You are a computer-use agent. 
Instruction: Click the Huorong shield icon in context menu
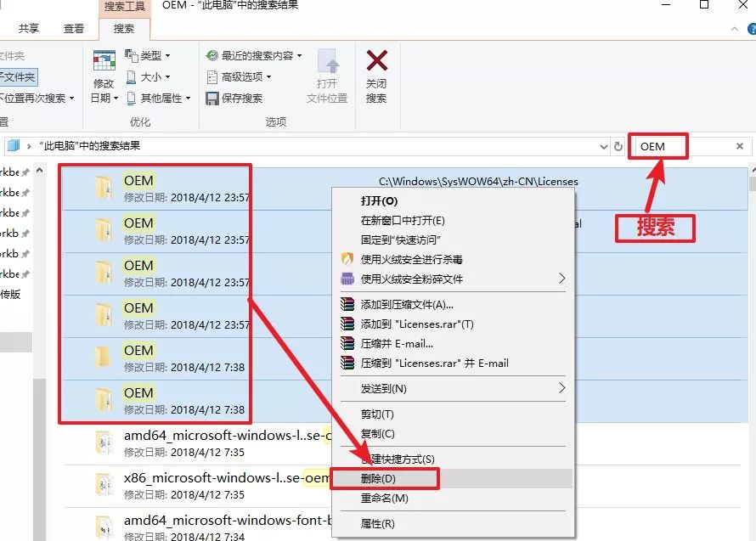pos(347,259)
